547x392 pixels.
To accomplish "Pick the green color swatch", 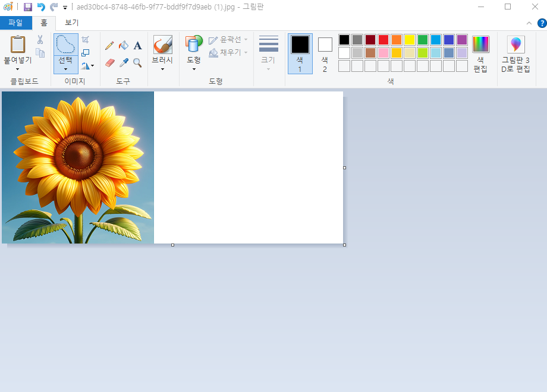I will click(423, 40).
